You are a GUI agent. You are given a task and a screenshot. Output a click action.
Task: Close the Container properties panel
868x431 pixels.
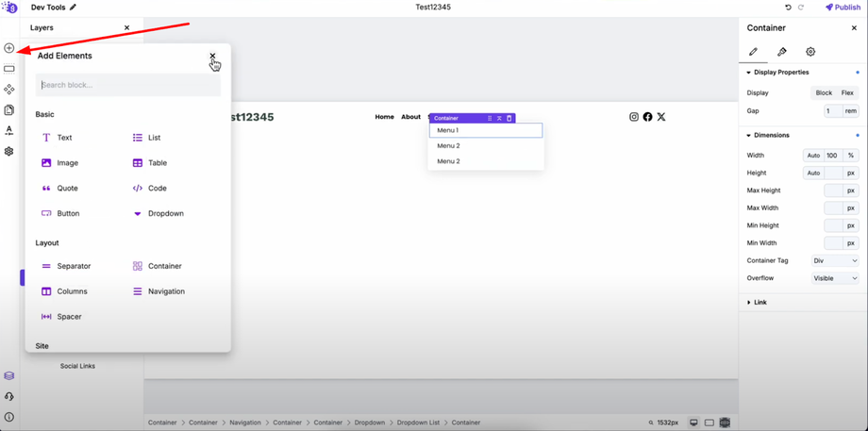854,28
